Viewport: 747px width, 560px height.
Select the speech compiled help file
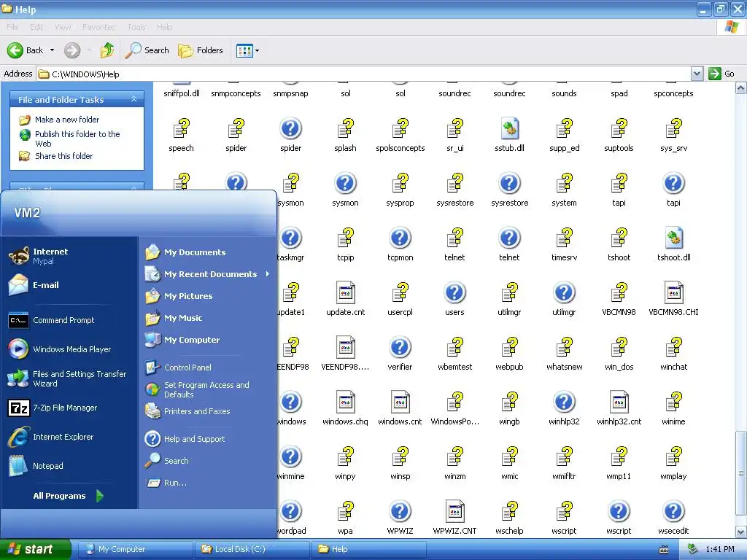(x=181, y=128)
